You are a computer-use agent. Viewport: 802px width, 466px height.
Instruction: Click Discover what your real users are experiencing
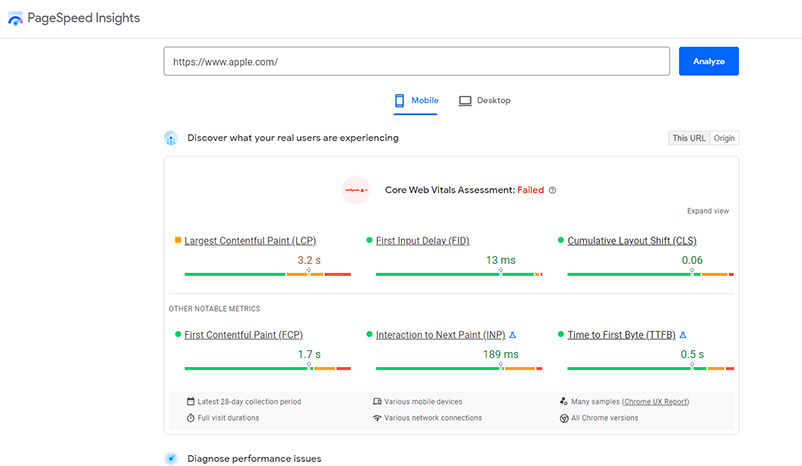[293, 138]
